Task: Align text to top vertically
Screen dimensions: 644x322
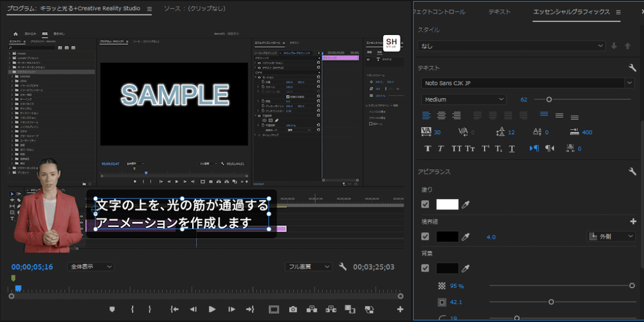Action: pyautogui.click(x=544, y=114)
